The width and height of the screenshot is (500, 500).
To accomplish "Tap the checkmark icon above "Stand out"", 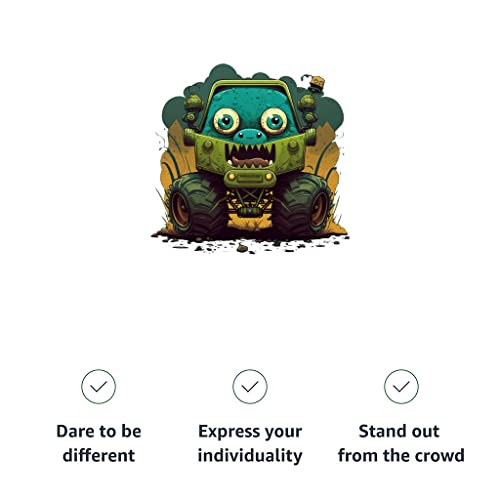I will [x=401, y=386].
